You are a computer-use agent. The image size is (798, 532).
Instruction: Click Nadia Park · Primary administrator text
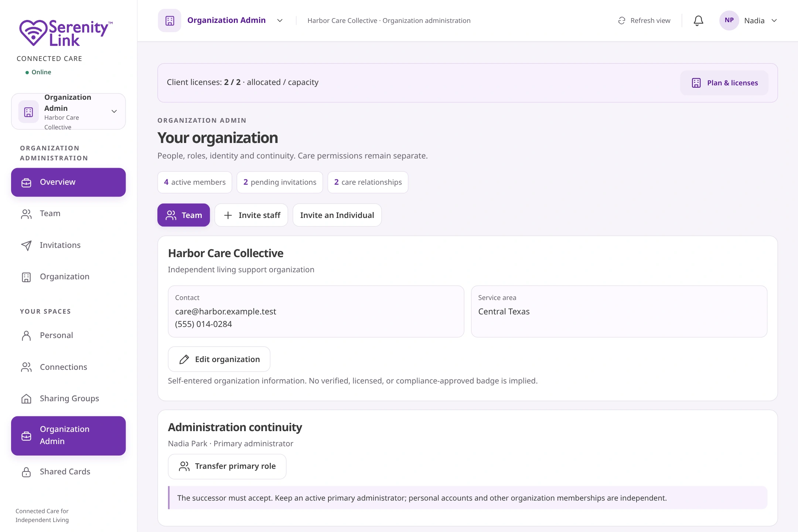click(x=231, y=444)
